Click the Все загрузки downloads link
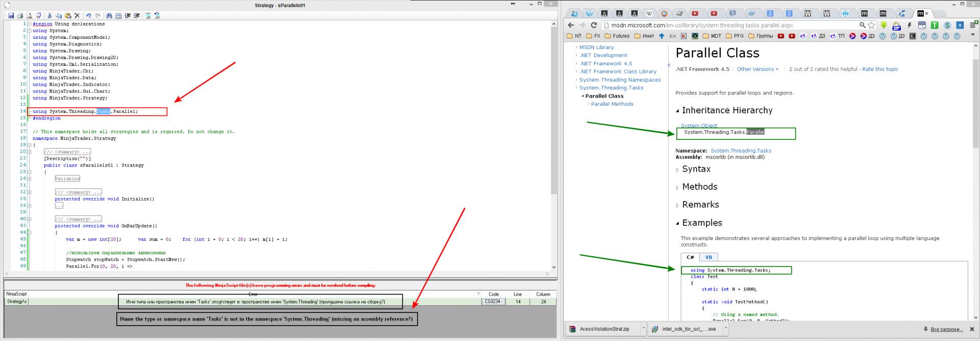980x341 pixels. (946, 329)
